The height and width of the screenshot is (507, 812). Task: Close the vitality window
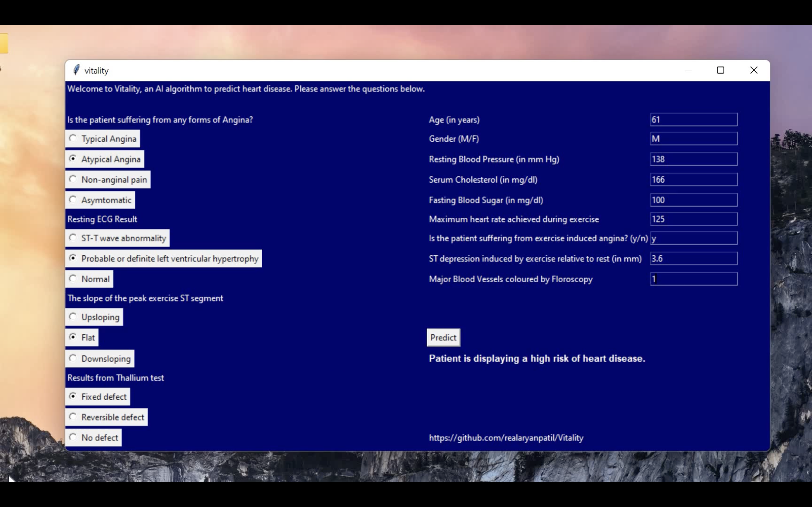(754, 70)
